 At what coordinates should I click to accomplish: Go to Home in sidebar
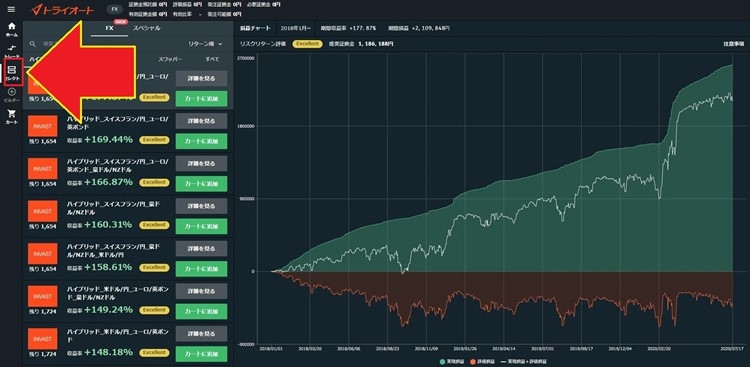tap(11, 30)
